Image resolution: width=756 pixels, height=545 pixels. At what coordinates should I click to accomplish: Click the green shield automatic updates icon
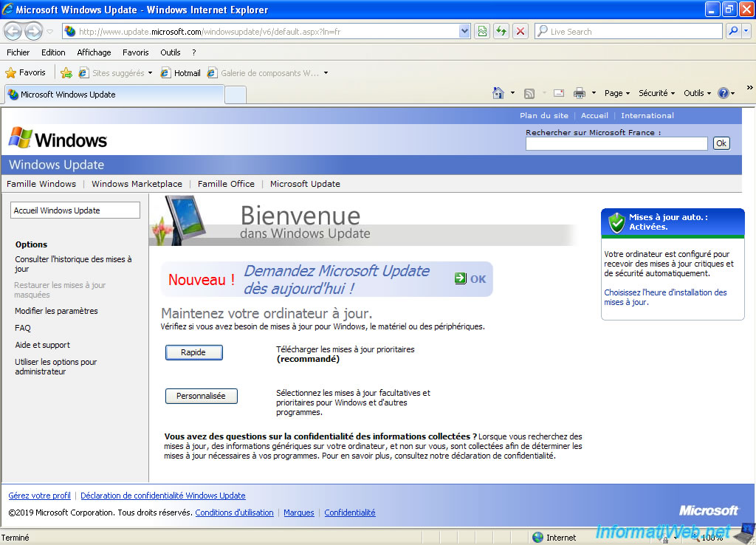[x=616, y=222]
